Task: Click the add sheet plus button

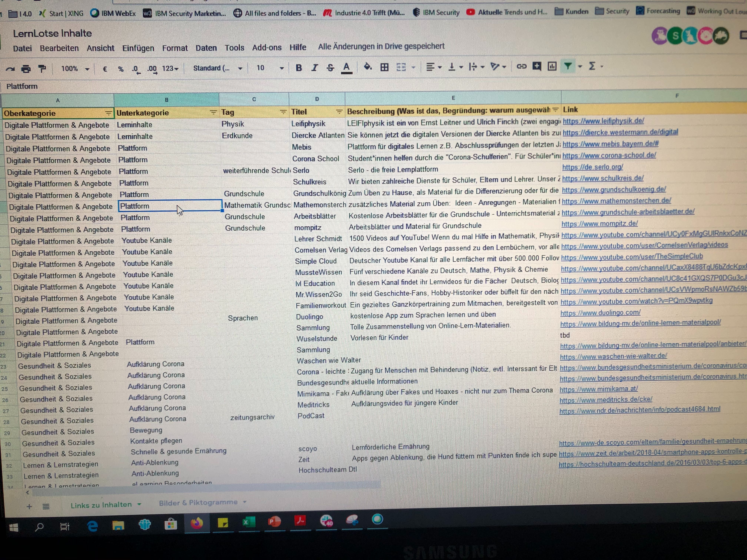Action: [x=29, y=507]
